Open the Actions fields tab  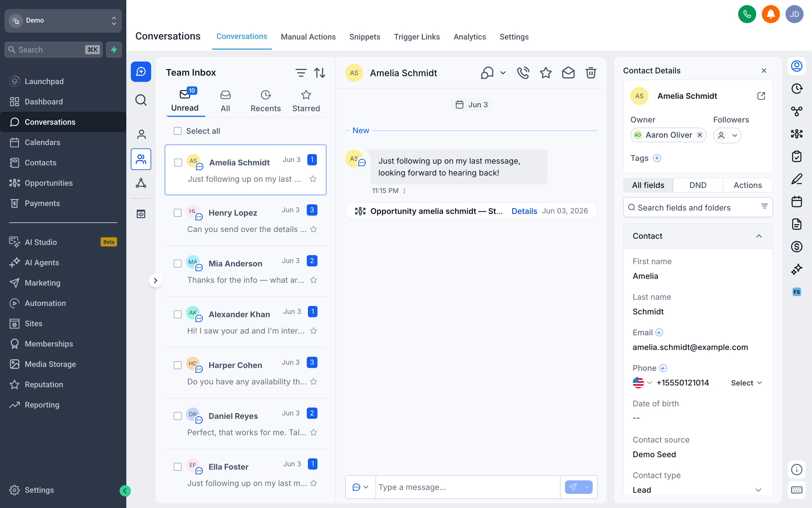(748, 185)
